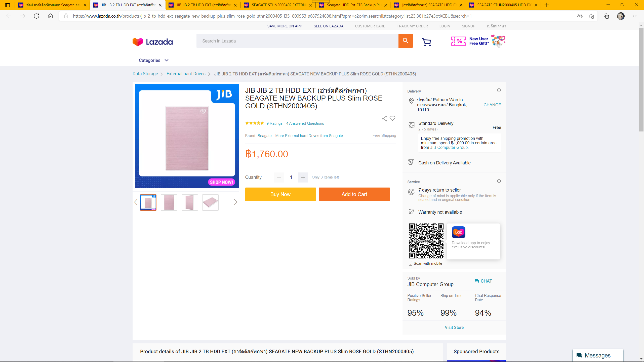Click the Add to Cart button
644x362 pixels.
coord(354,194)
